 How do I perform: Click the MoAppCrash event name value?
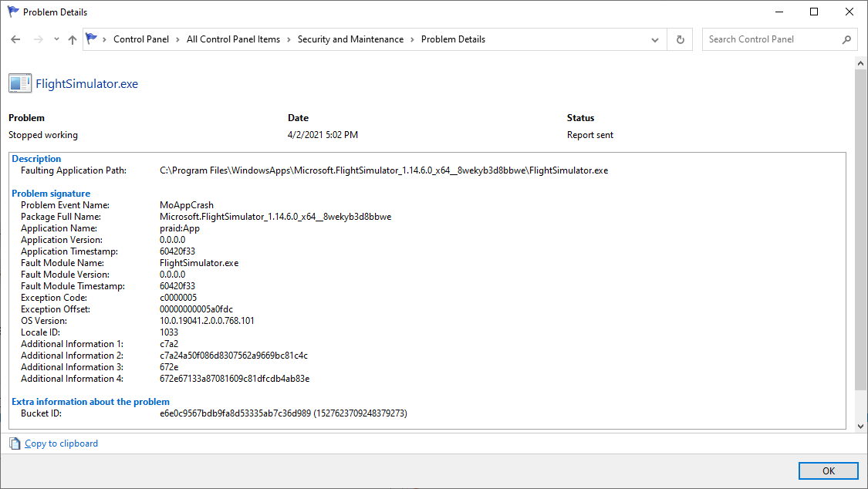(187, 205)
